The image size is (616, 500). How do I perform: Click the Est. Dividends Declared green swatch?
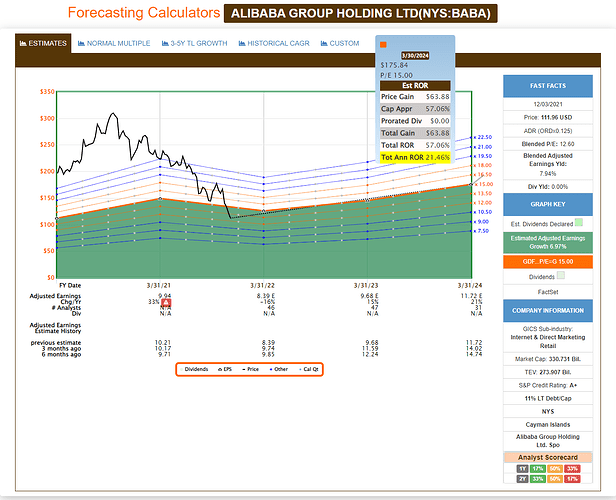pyautogui.click(x=578, y=223)
